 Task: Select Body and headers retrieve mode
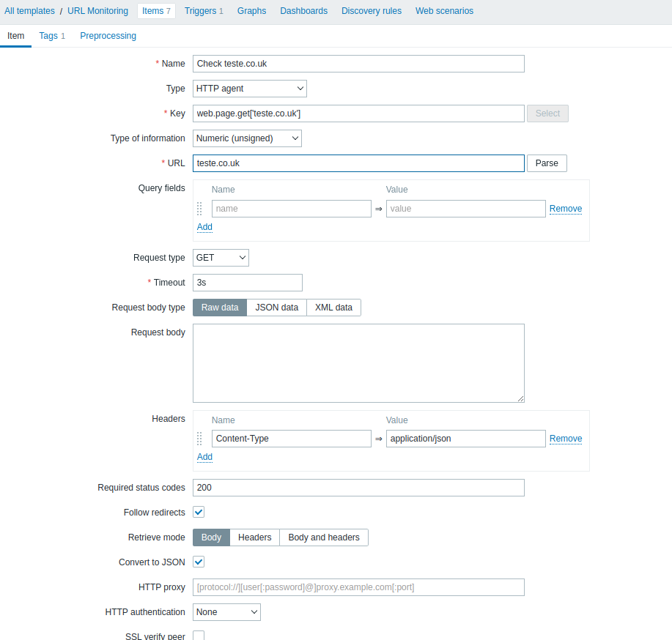(x=323, y=537)
